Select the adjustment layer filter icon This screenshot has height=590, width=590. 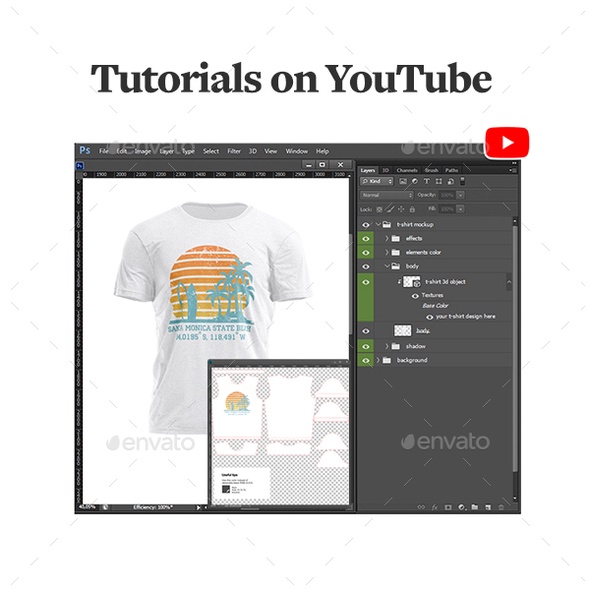(414, 181)
